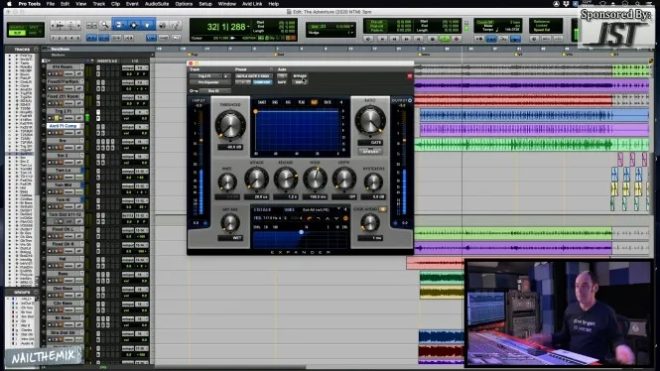The height and width of the screenshot is (371, 660).
Task: Select the Zoomer magnifier tool
Action: 104,26
